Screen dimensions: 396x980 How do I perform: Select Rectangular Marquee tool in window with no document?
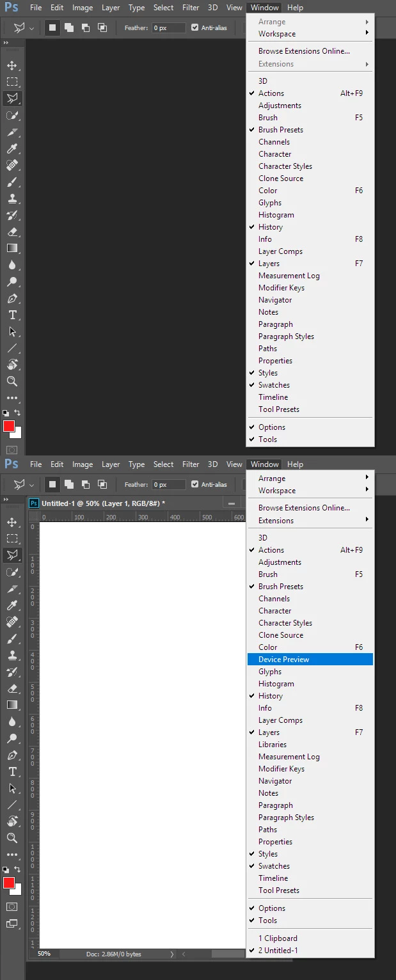click(12, 82)
